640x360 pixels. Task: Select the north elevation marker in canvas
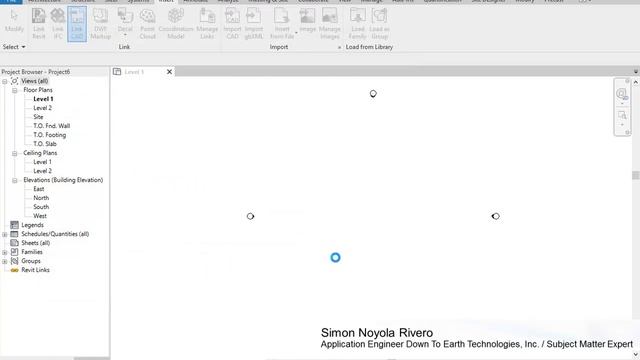click(373, 94)
